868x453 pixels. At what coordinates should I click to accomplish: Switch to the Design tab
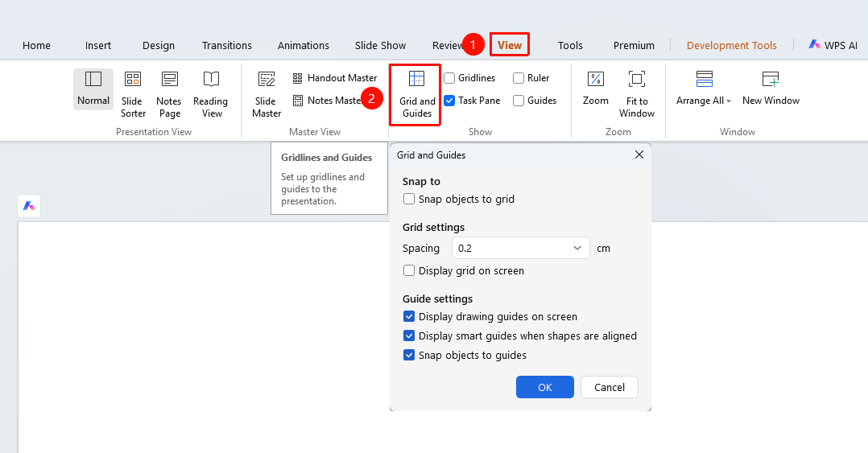click(x=159, y=45)
